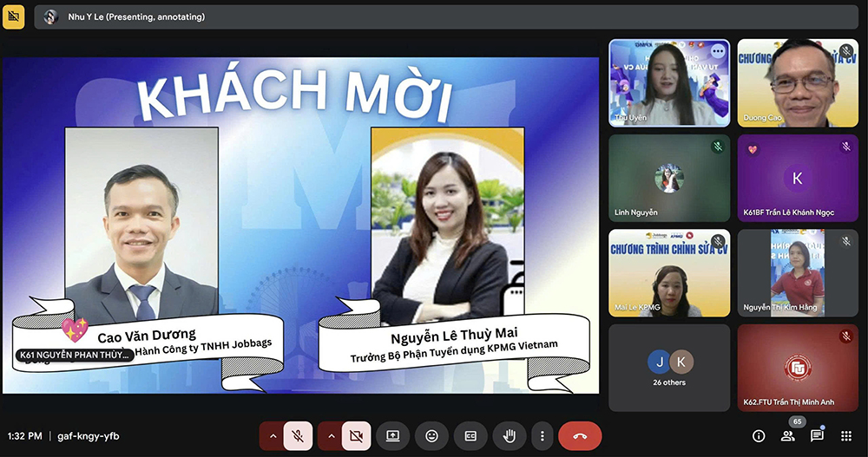Image resolution: width=868 pixels, height=457 pixels.
Task: Click the K61 NGUYỄN PHAN THÙY reaction label
Action: [74, 356]
